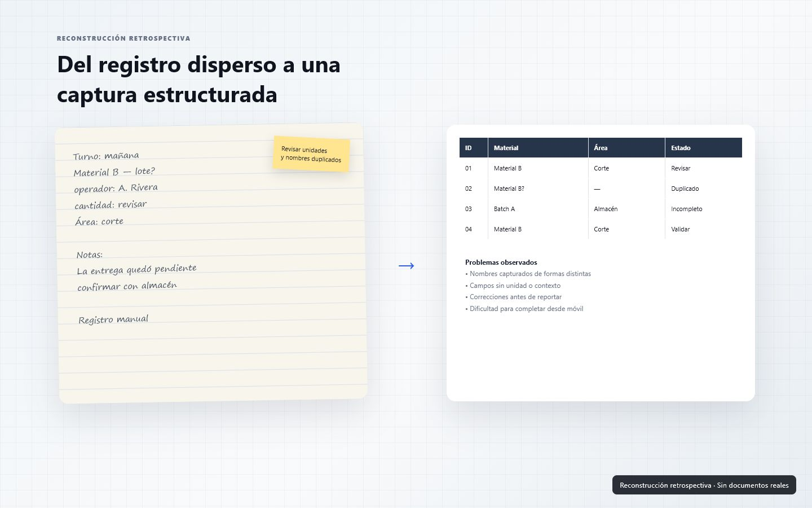
Task: Click the handwritten 'Notas:' label
Action: pos(90,255)
